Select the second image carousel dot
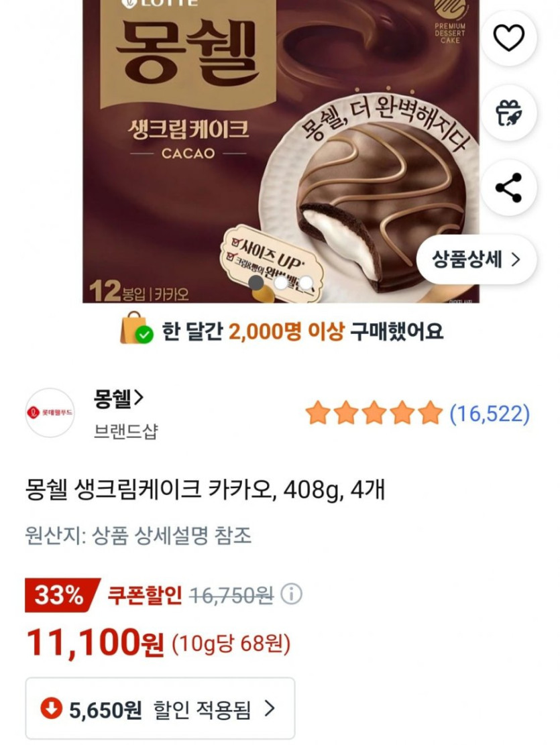This screenshot has height=745, width=560. click(281, 283)
